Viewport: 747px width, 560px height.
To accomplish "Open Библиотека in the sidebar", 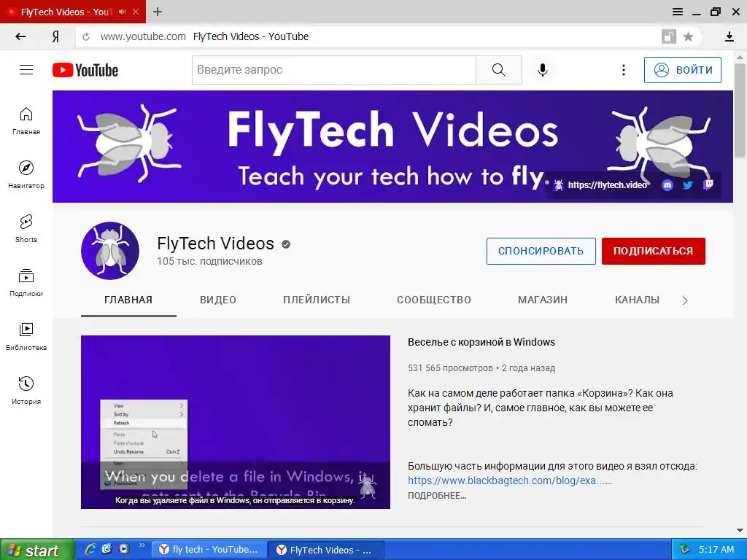I will [26, 336].
